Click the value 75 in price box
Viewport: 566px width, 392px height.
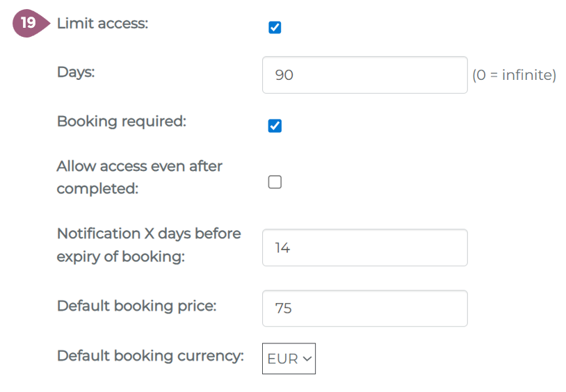[284, 309]
